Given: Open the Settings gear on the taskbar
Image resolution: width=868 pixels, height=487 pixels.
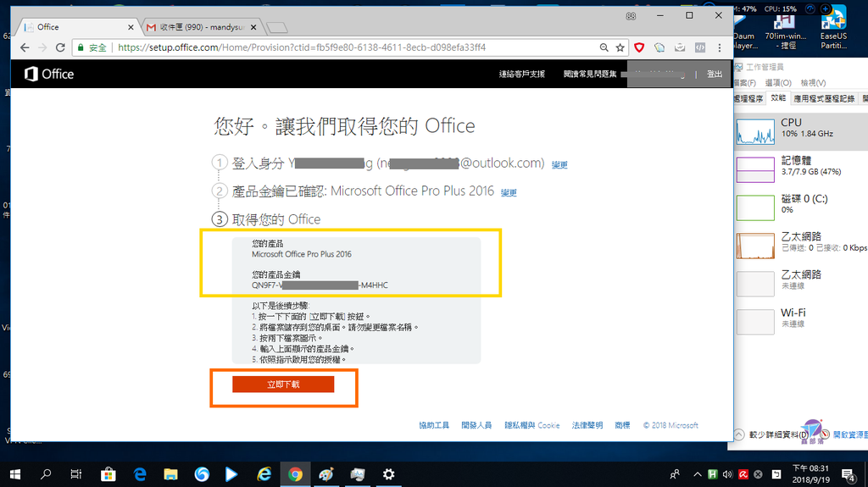Looking at the screenshot, I should click(388, 474).
